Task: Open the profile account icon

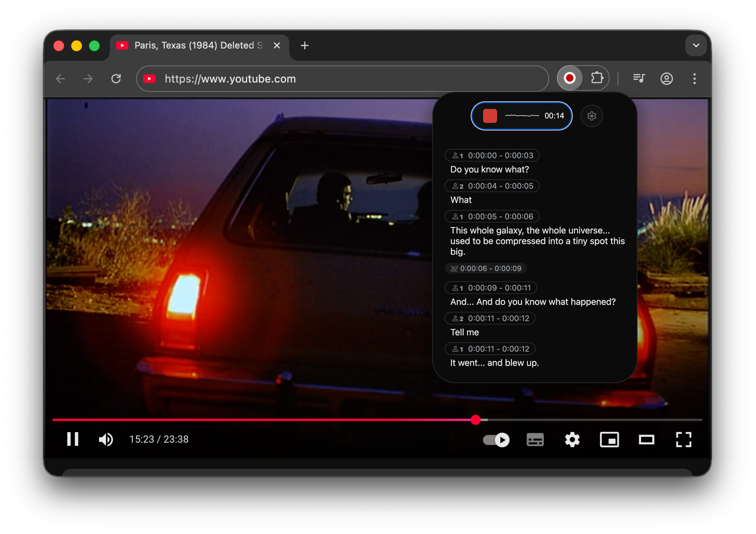Action: coord(666,79)
